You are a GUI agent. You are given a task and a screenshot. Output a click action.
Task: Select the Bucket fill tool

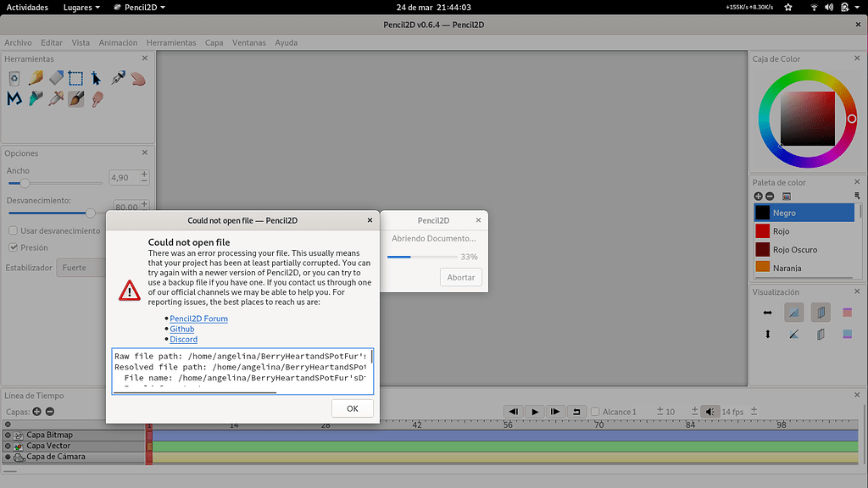36,98
